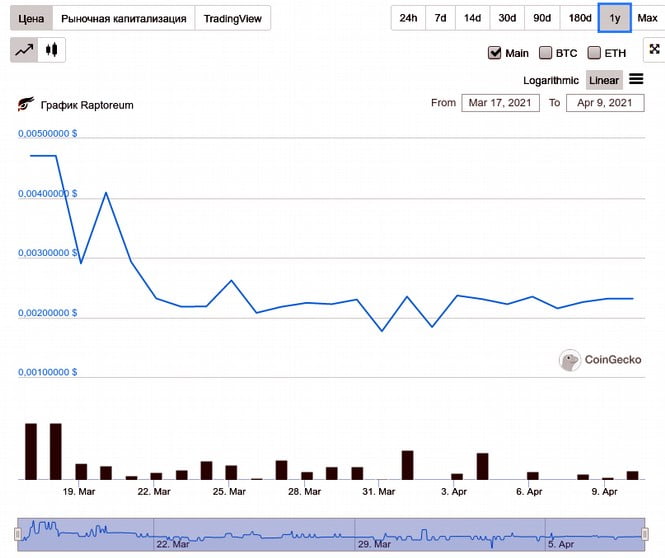Click the Raptoreum logo icon
Screen dimensions: 665x558
pyautogui.click(x=25, y=104)
